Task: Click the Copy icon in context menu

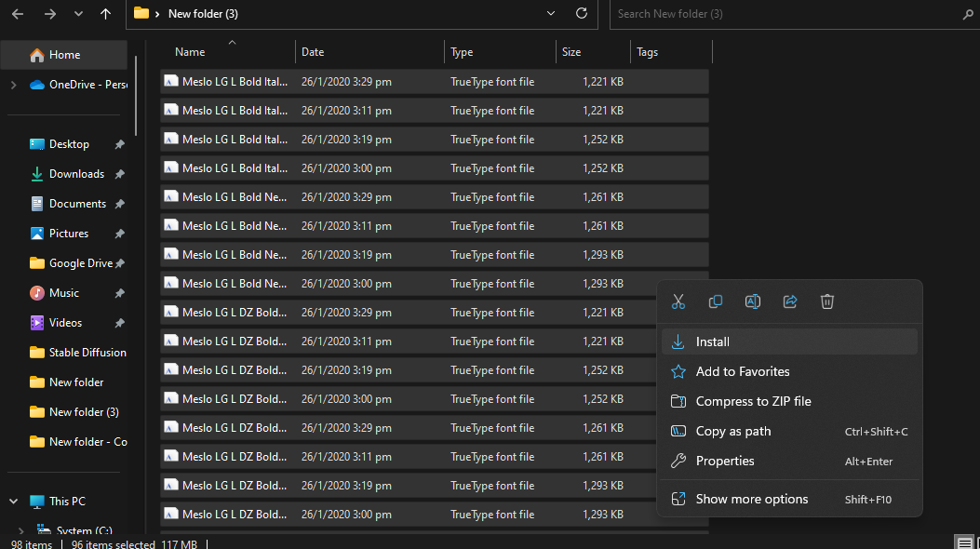Action: coord(716,301)
